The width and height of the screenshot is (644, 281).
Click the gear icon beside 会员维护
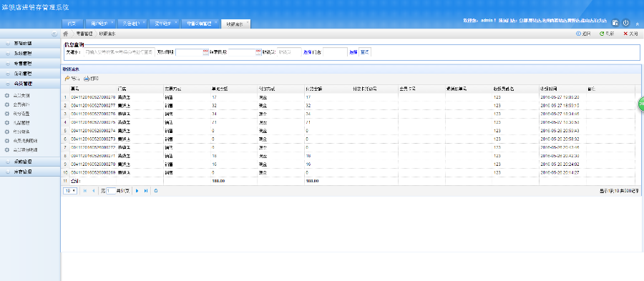pos(6,104)
